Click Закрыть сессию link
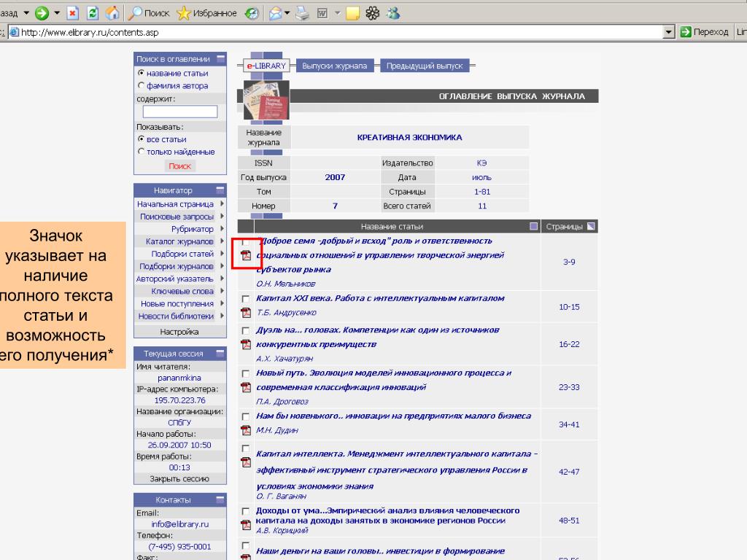The image size is (747, 560). coord(179,478)
